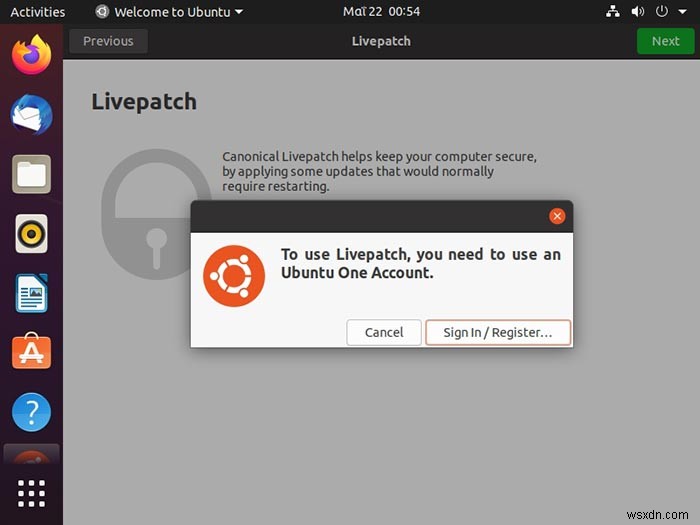Click Sign In / Register button
700x525 pixels.
click(x=498, y=332)
